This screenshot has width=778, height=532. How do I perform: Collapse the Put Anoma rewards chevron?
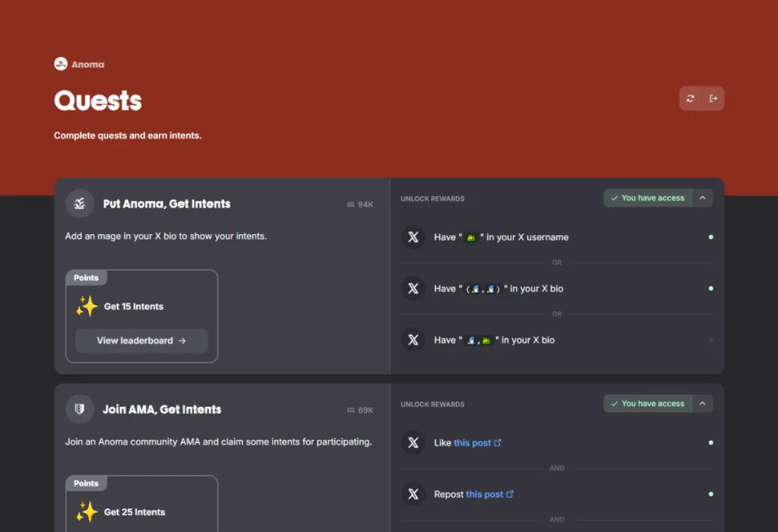point(703,198)
